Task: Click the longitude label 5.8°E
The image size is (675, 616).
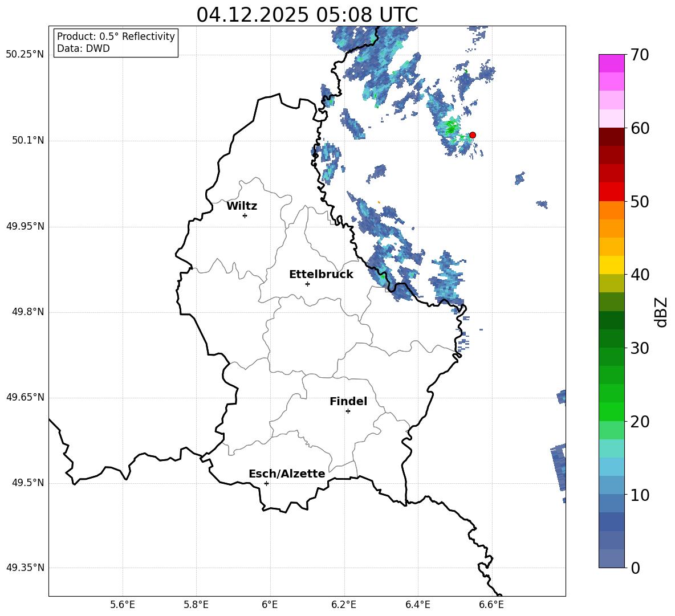Action: click(x=196, y=605)
